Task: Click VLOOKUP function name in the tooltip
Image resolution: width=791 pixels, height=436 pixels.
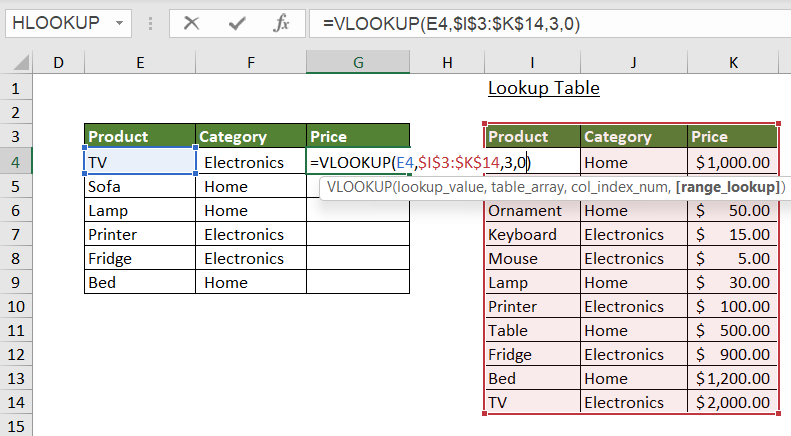Action: pyautogui.click(x=359, y=187)
